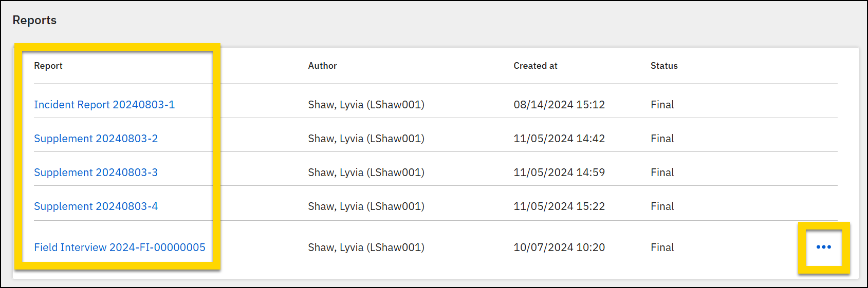Viewport: 868px width, 288px height.
Task: Click the Author column header
Action: tap(323, 66)
